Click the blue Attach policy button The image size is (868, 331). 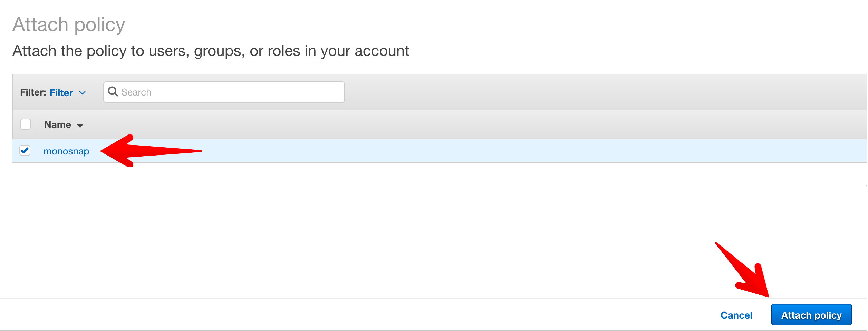point(811,315)
